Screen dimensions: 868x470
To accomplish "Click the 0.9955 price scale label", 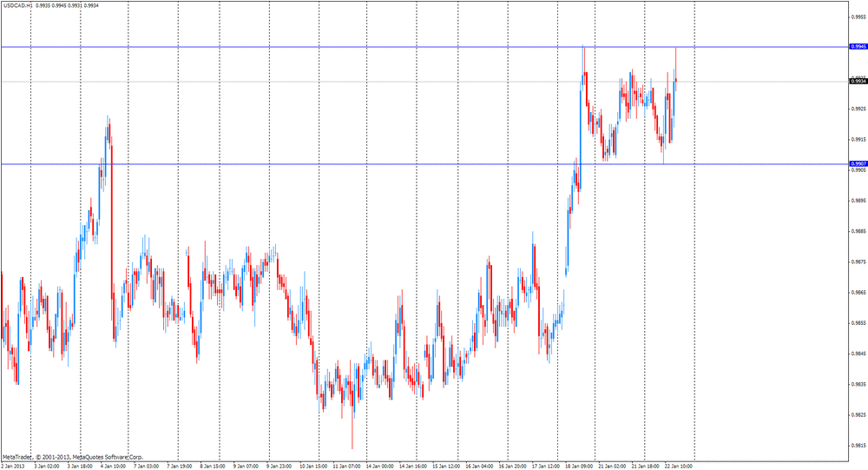I will 858,17.
